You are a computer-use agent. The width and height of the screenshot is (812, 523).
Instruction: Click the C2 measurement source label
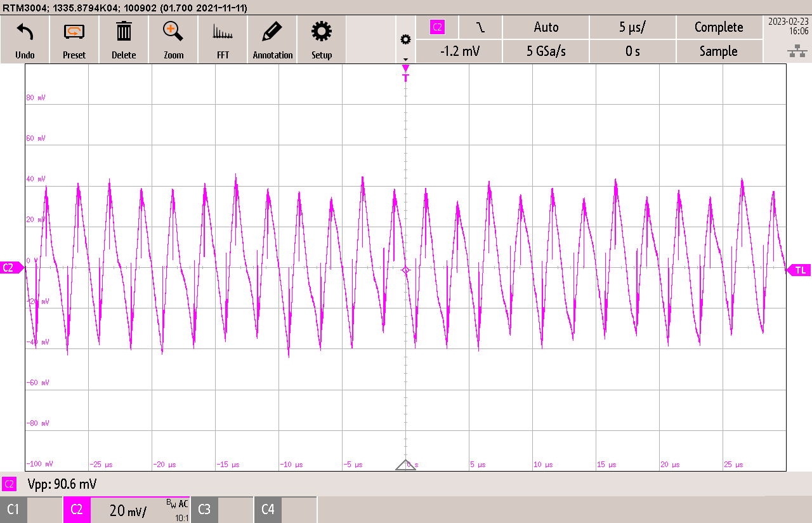point(10,484)
